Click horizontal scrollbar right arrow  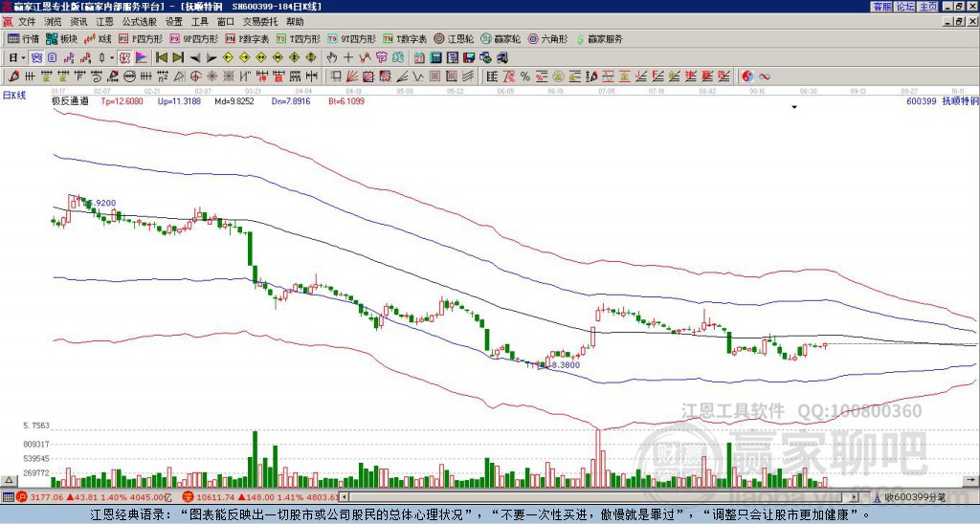point(855,498)
